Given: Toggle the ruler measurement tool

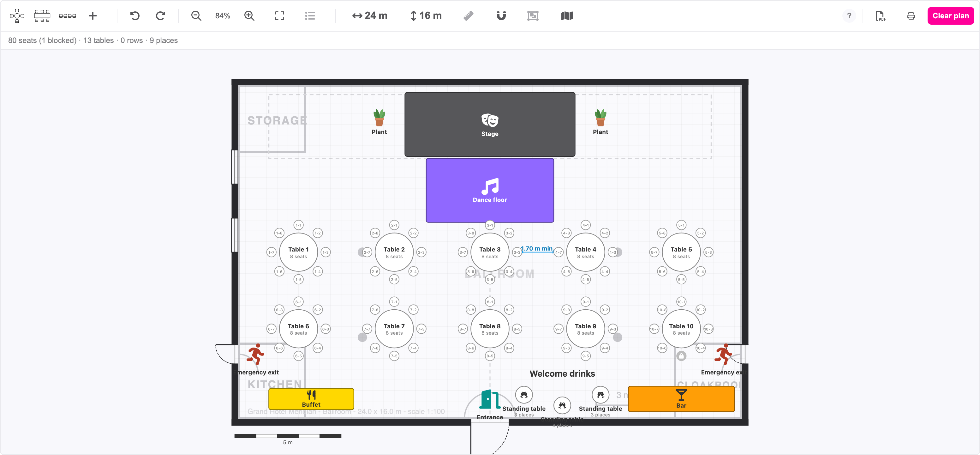Looking at the screenshot, I should (x=468, y=15).
